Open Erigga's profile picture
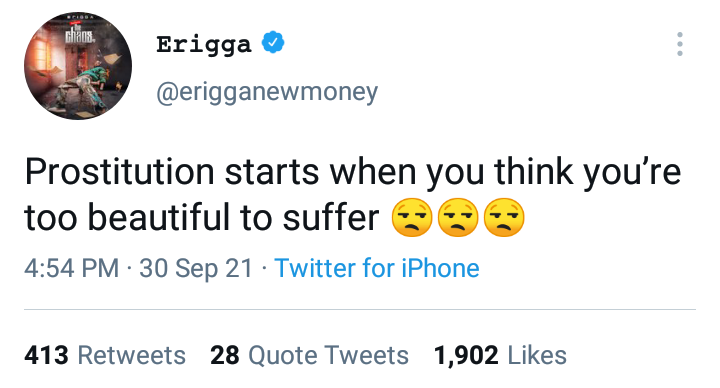Viewport: 720px width, 388px height. point(78,66)
